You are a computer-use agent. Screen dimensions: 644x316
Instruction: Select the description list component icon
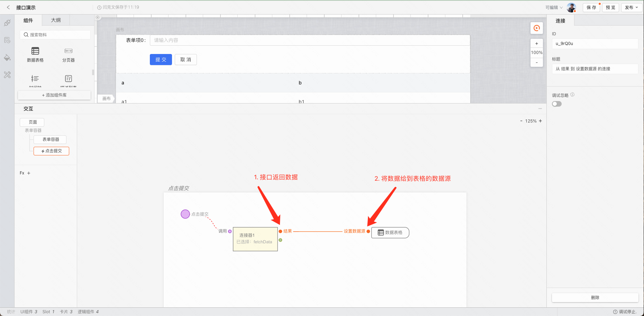point(69,79)
